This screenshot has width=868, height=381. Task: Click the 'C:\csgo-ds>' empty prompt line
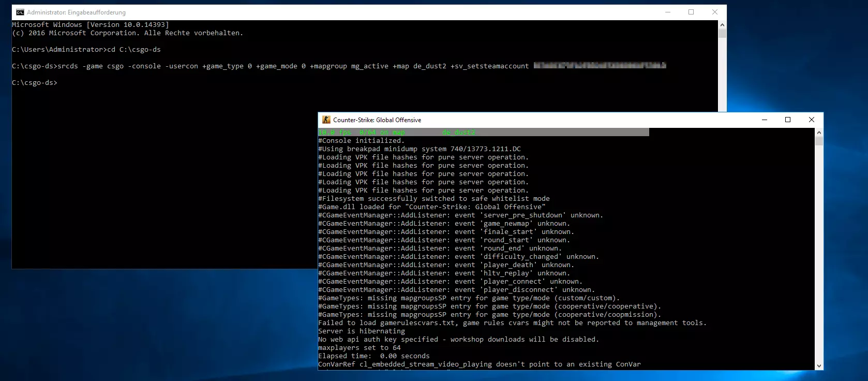pyautogui.click(x=35, y=82)
